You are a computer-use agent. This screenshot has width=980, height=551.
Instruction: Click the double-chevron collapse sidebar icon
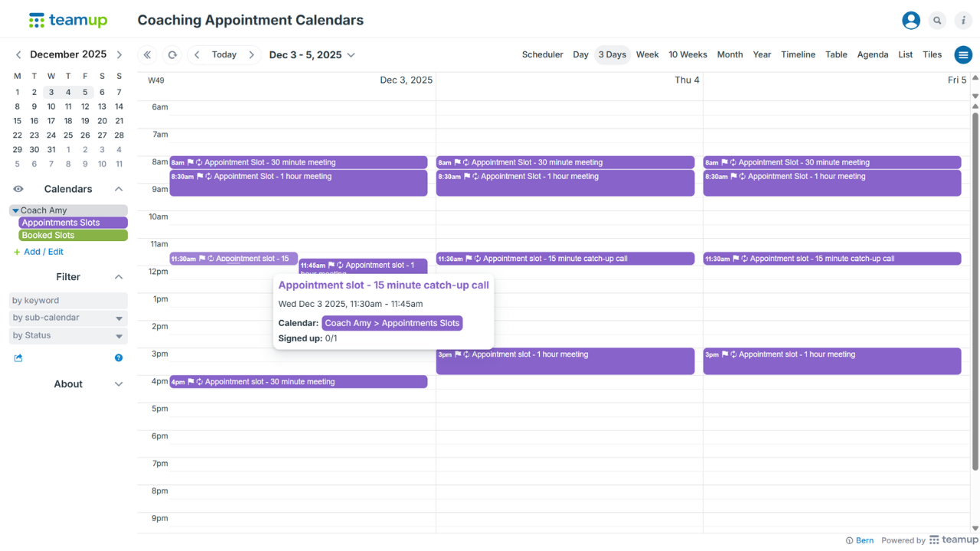click(147, 54)
